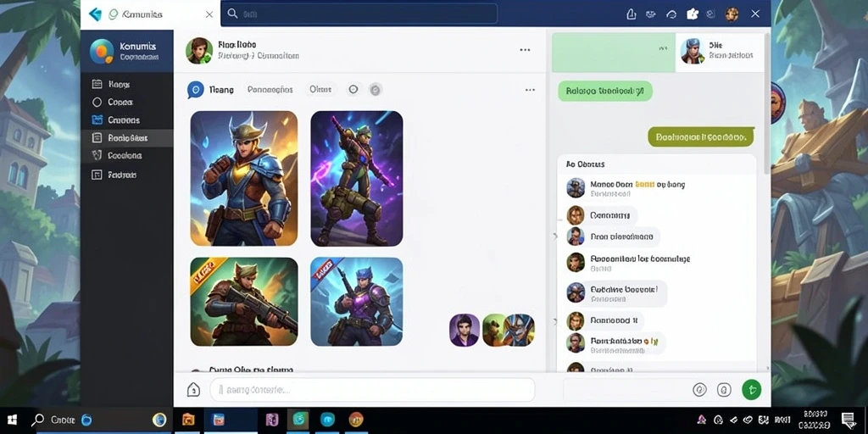Click the light green message bubble on the left
The width and height of the screenshot is (868, 434).
click(x=605, y=91)
